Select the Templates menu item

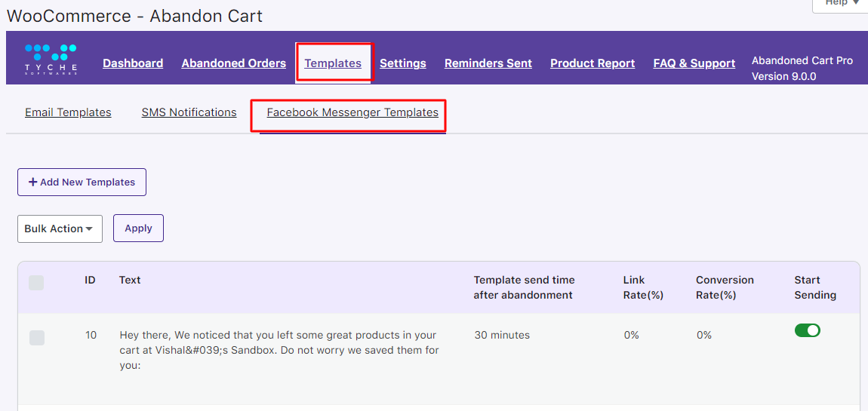click(x=333, y=63)
